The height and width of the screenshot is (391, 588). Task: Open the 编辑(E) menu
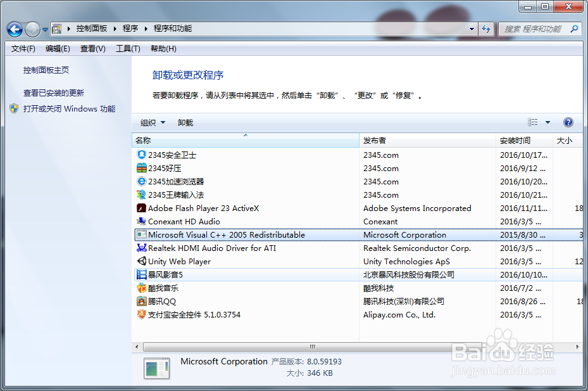pyautogui.click(x=58, y=49)
